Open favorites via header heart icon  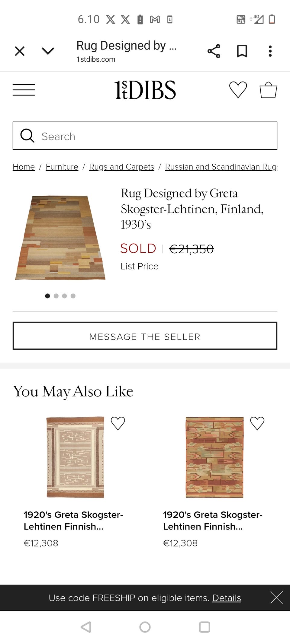[x=238, y=90]
